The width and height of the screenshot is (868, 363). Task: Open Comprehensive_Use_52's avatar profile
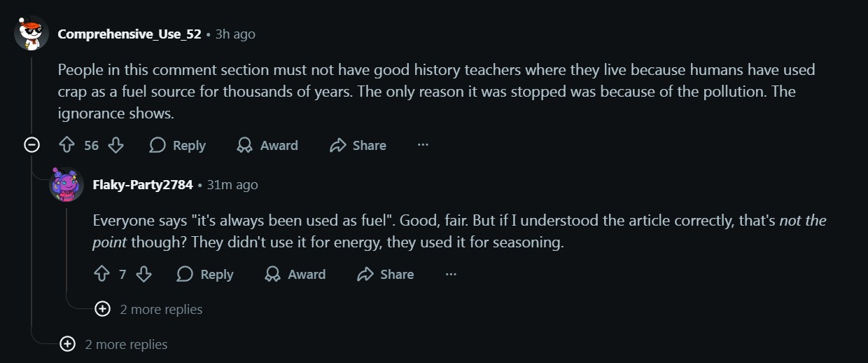tap(31, 34)
